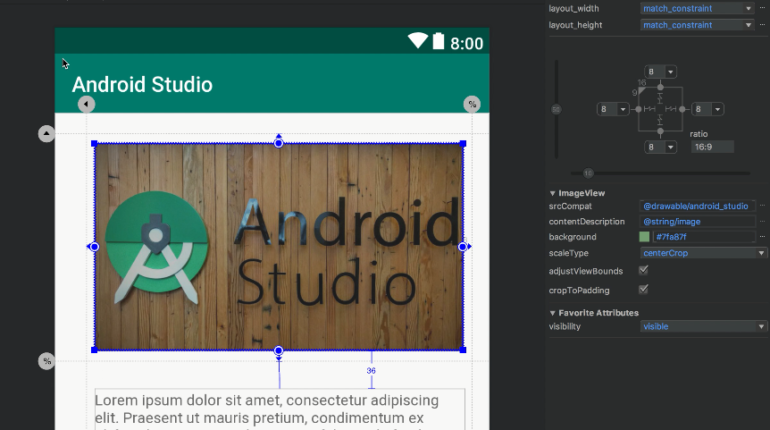This screenshot has width=770, height=430.
Task: Disable the cropToPadding checkbox
Action: pyautogui.click(x=643, y=289)
